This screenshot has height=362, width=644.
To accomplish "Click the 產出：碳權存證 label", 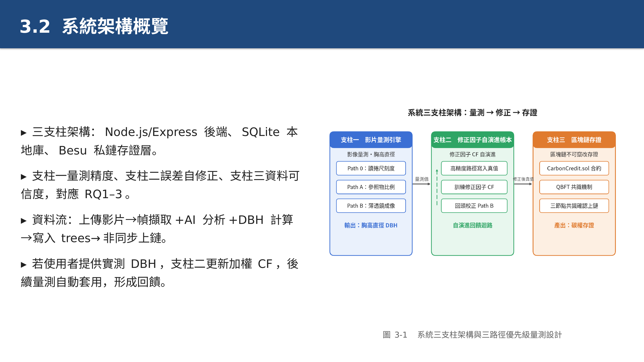I will point(574,225).
